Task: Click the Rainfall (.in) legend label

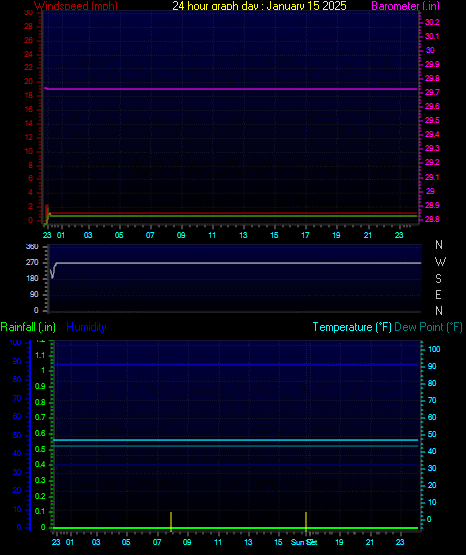Action: (28, 327)
